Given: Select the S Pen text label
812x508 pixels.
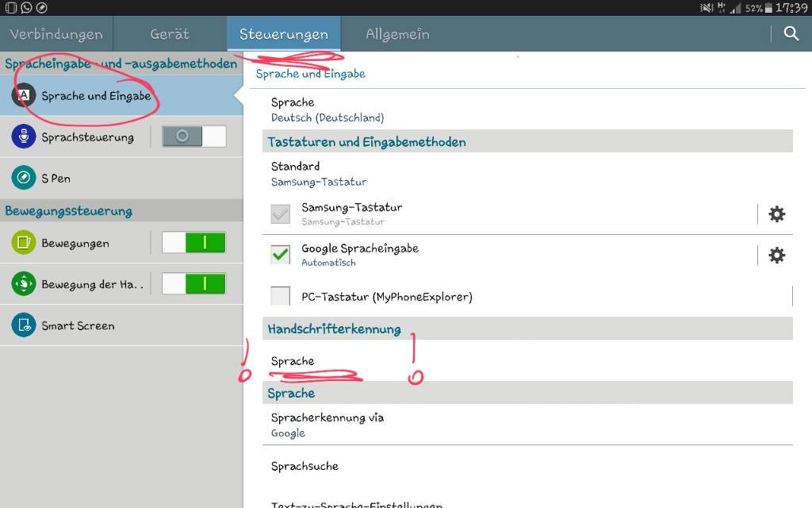Looking at the screenshot, I should 56,179.
